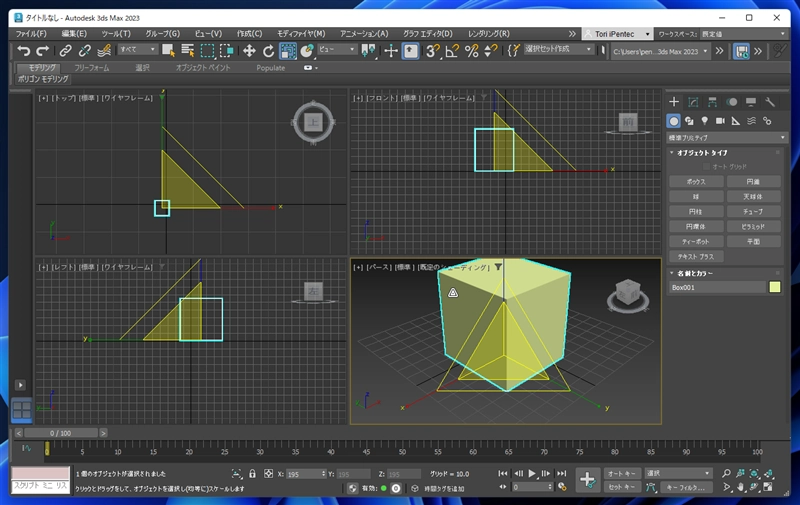Screen dimensions: 800x505
Task: Select the Lights category icon
Action: 705,121
